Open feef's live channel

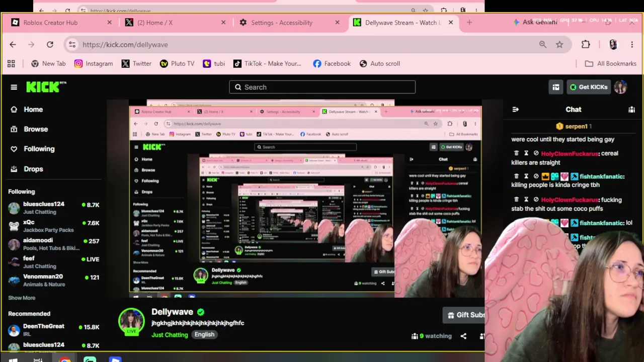click(54, 262)
